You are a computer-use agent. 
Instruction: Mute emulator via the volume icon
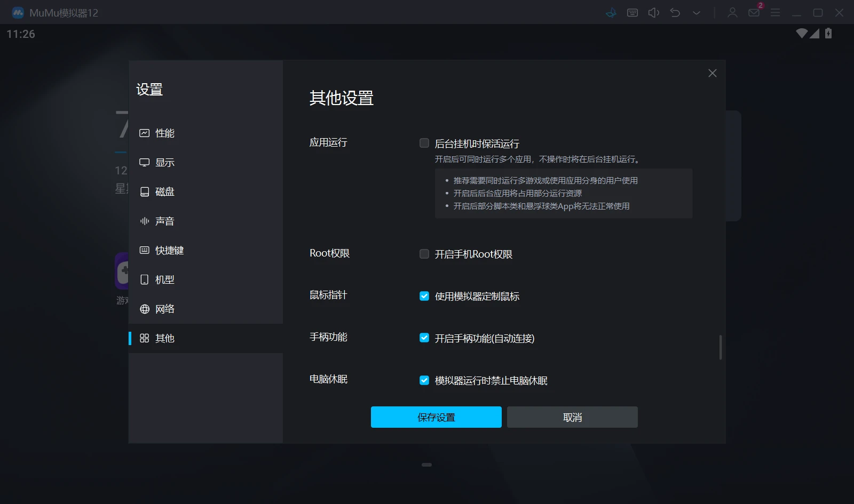pos(653,12)
